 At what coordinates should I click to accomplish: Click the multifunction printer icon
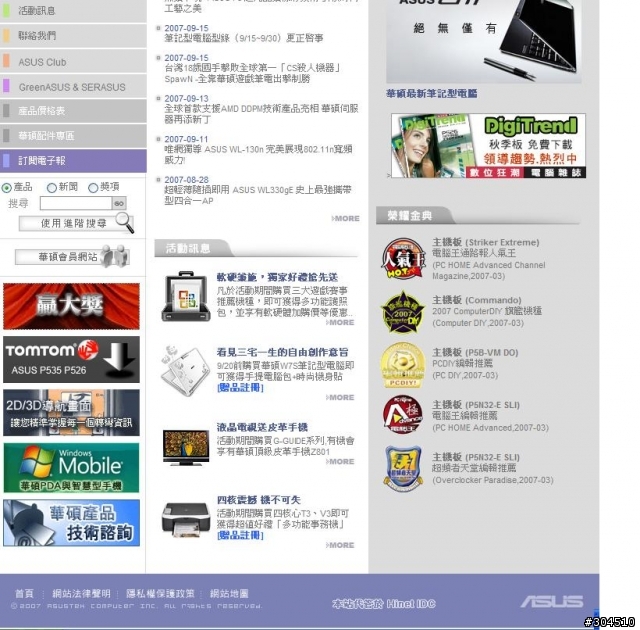point(186,519)
